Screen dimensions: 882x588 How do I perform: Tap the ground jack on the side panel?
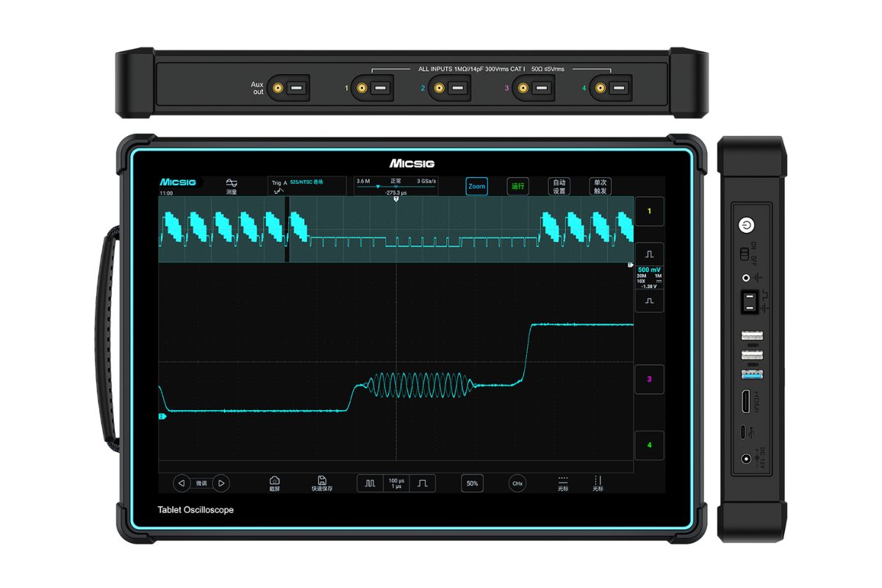[747, 278]
